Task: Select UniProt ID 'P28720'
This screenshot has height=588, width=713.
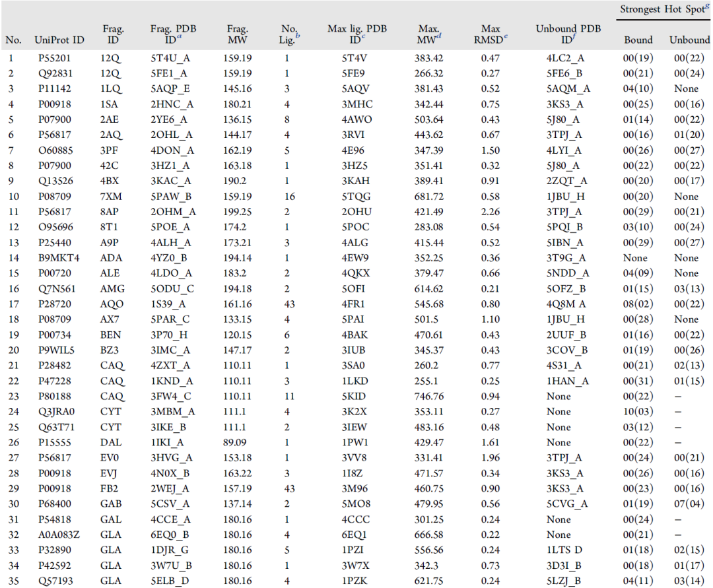Action: (55, 304)
